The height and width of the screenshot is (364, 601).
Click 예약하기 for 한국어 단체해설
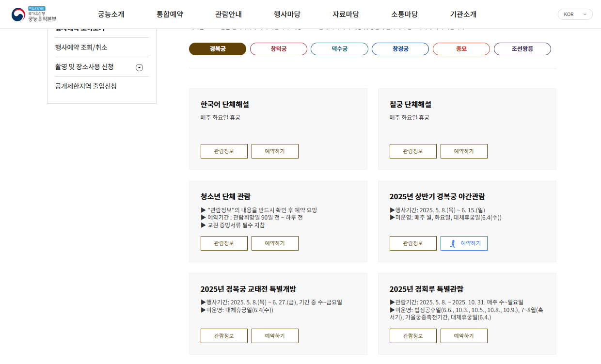pyautogui.click(x=275, y=151)
